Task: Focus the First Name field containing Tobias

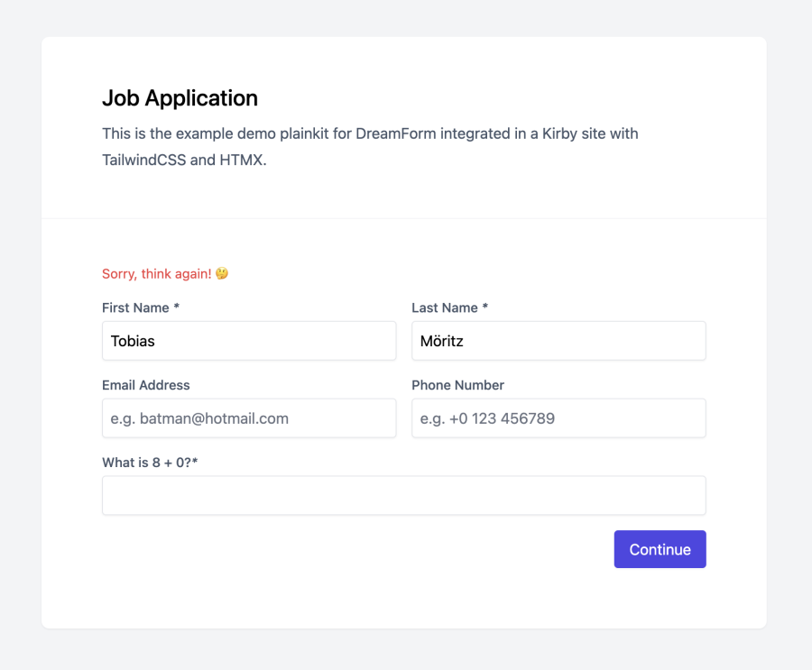Action: (249, 341)
